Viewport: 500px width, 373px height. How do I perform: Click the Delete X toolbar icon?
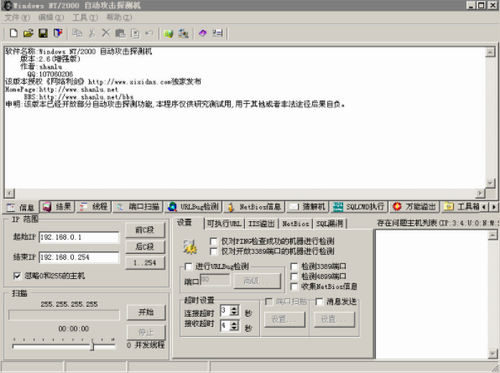point(106,33)
